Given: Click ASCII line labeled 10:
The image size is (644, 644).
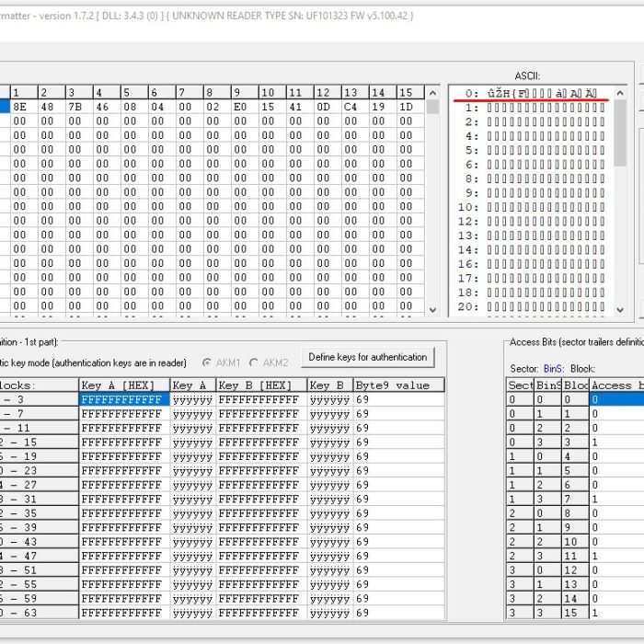Looking at the screenshot, I should pos(531,207).
